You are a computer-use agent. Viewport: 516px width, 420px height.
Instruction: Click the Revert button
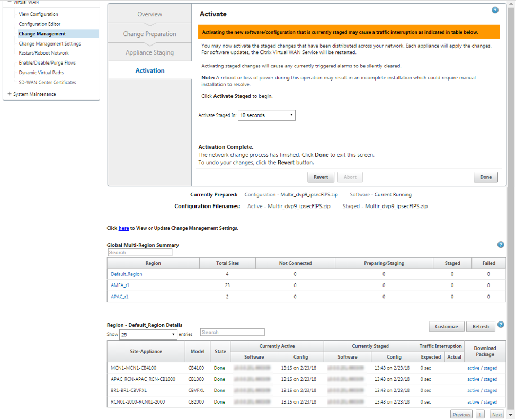tap(321, 177)
